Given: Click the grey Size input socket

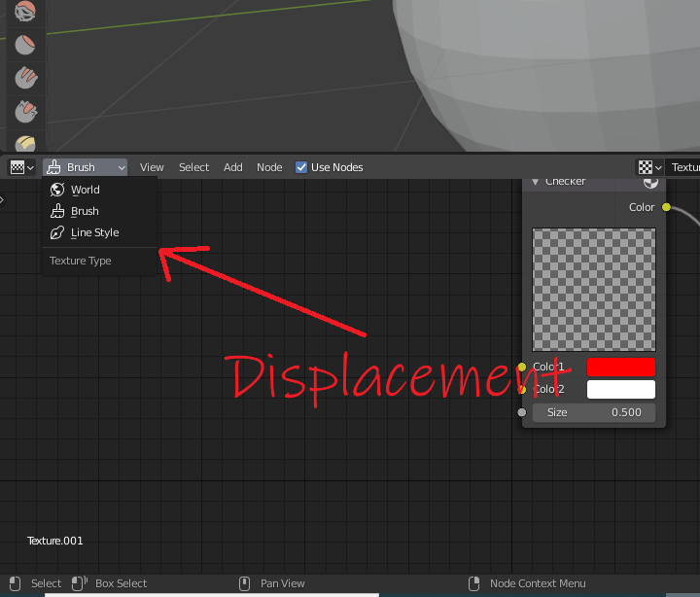Looking at the screenshot, I should pyautogui.click(x=522, y=412).
